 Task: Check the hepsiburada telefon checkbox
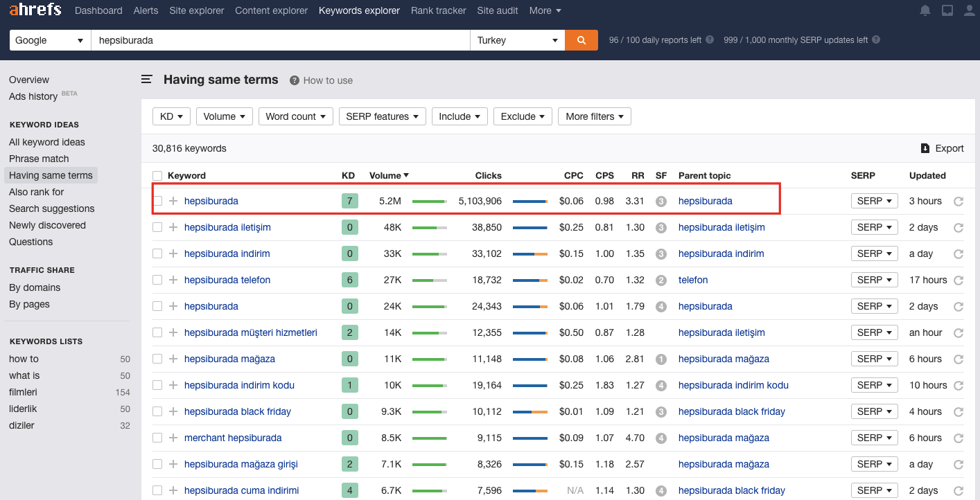click(x=157, y=280)
